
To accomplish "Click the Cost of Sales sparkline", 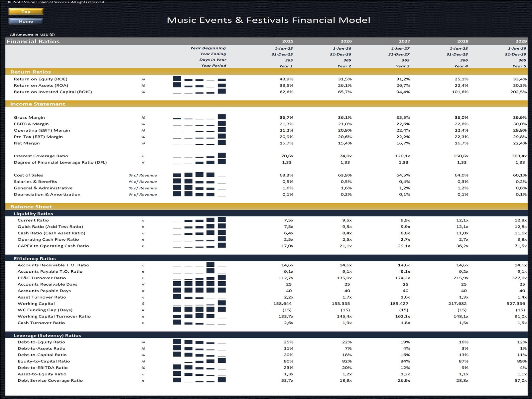I will click(199, 175).
